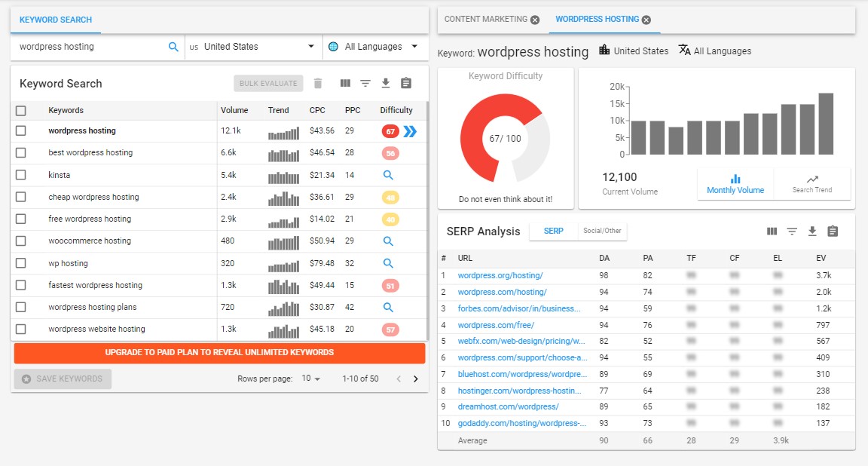Open the wordpress.org/hosting/ link
The width and height of the screenshot is (868, 466).
click(x=500, y=276)
